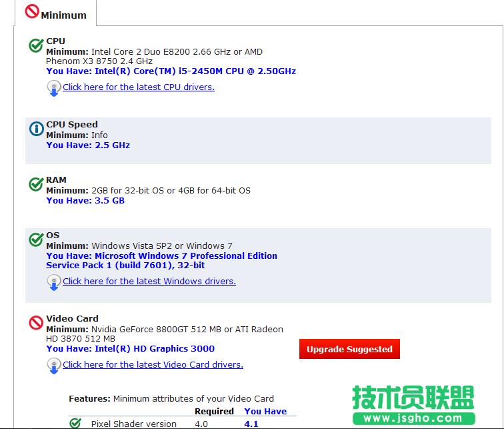This screenshot has height=429, width=504.
Task: Select the Pixel Shader You Have value 4.1
Action: (251, 424)
